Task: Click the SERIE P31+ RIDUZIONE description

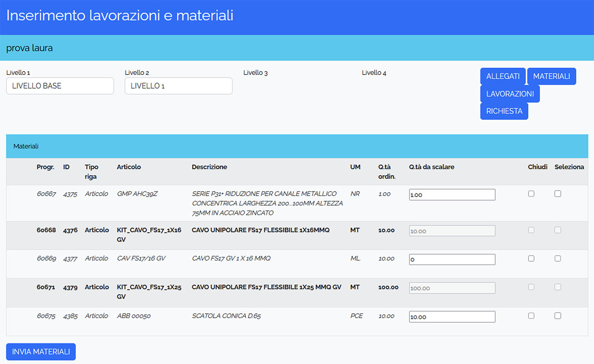Action: 268,203
